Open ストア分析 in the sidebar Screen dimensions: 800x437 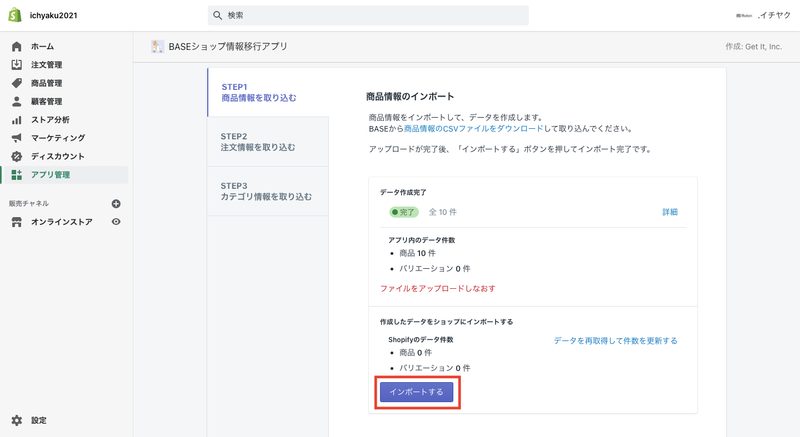(50, 120)
